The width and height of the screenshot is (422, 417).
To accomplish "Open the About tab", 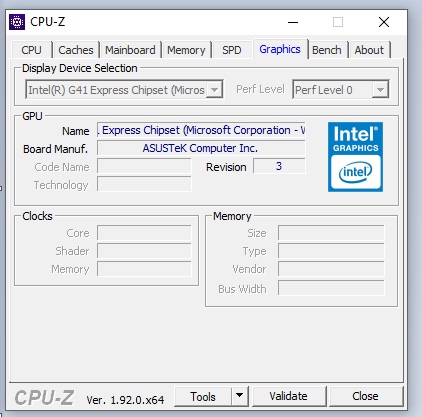I will tap(369, 50).
